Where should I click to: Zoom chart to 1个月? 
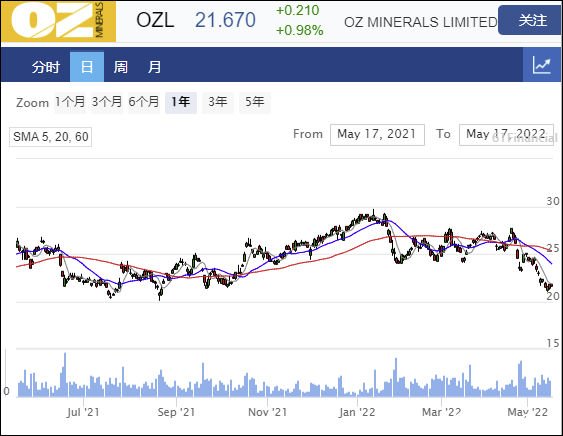[x=70, y=102]
